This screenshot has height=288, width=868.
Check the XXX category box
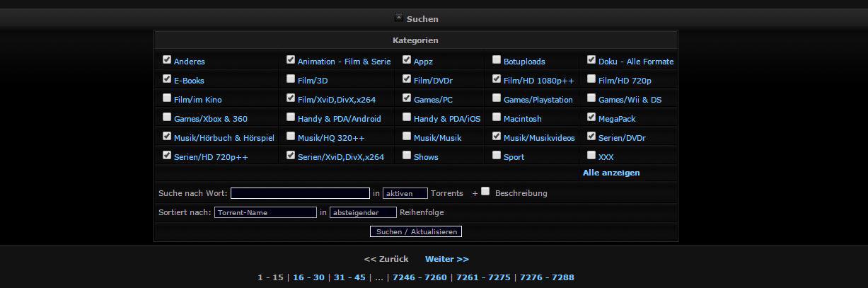591,156
